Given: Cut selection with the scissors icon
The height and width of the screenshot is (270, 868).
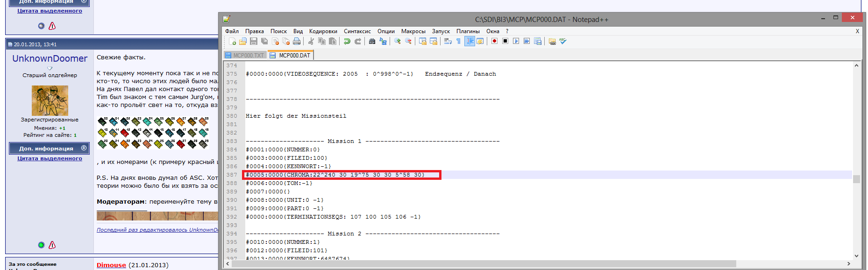Looking at the screenshot, I should (311, 41).
